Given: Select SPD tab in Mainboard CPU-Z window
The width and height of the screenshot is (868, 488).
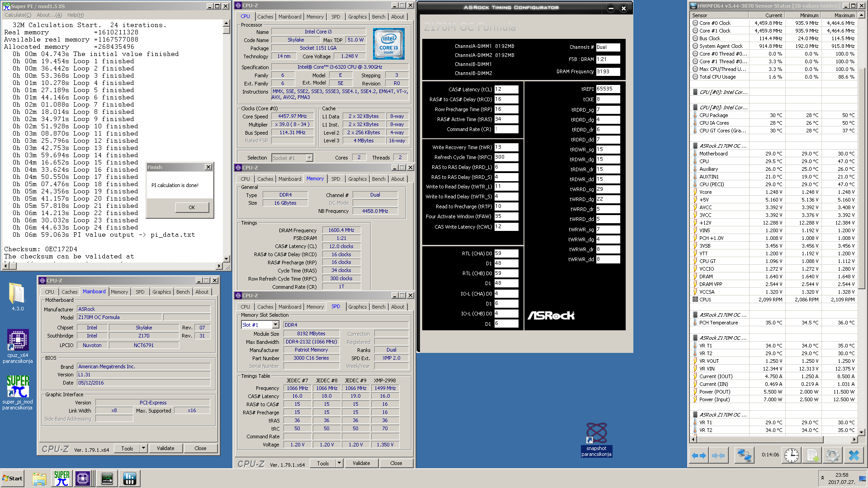Looking at the screenshot, I should pos(140,292).
